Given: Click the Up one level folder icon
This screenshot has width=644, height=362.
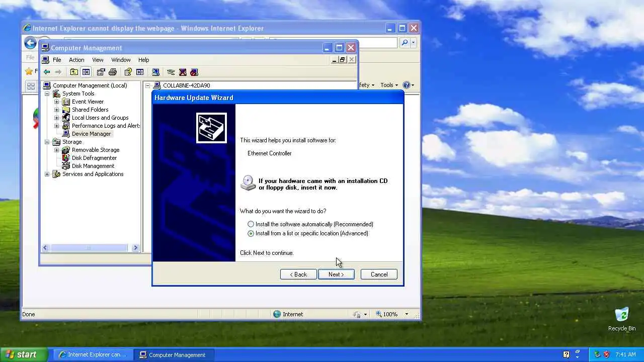Looking at the screenshot, I should point(74,72).
